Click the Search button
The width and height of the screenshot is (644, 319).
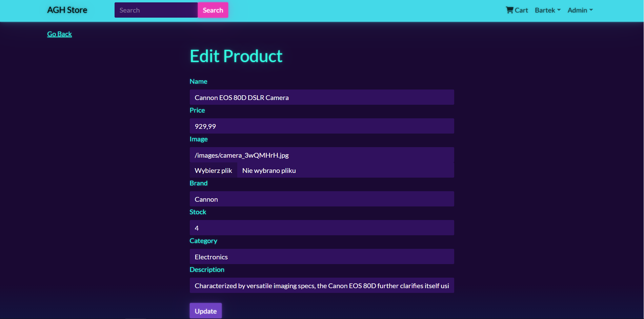point(213,10)
